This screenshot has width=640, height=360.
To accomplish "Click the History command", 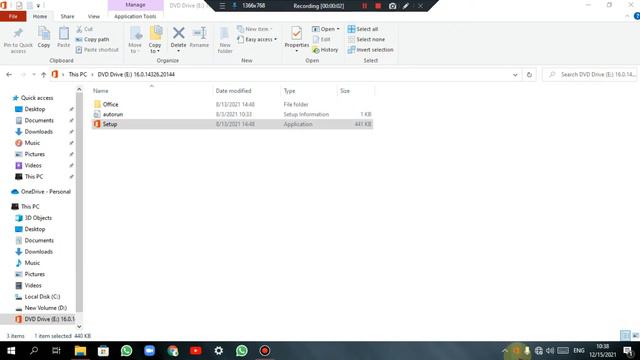I will point(325,50).
